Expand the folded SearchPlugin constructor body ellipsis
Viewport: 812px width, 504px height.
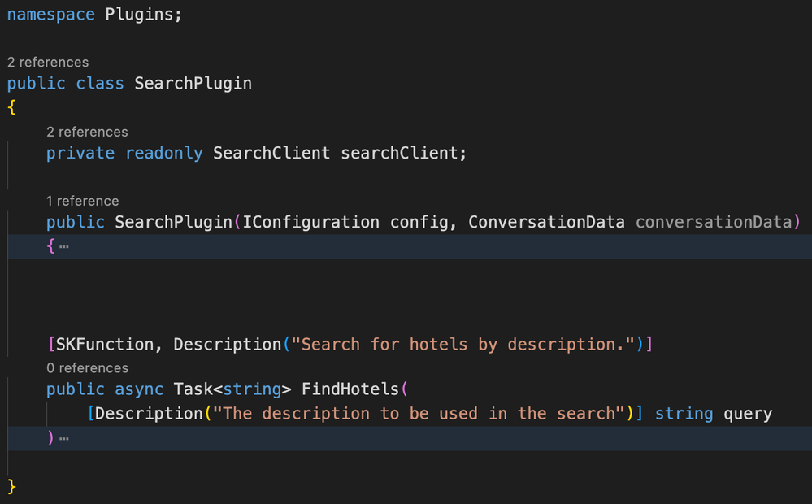[x=63, y=246]
